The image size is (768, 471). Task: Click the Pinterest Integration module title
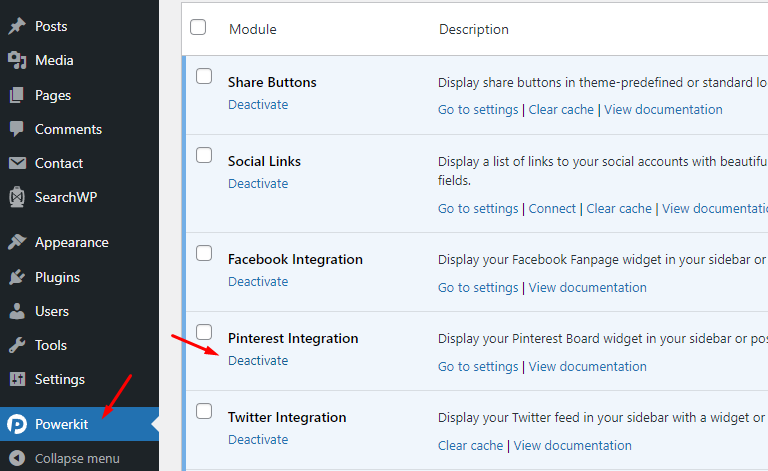coord(293,338)
